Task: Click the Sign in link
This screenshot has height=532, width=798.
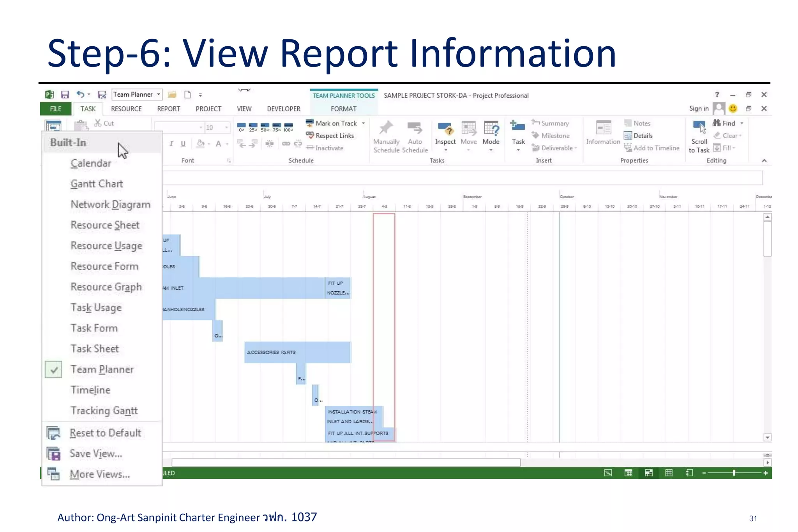Action: 699,108
